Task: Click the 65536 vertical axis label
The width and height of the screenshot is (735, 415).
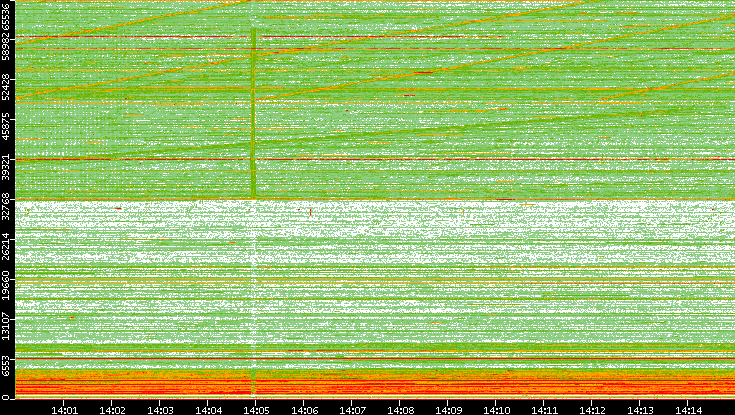Action: click(5, 15)
